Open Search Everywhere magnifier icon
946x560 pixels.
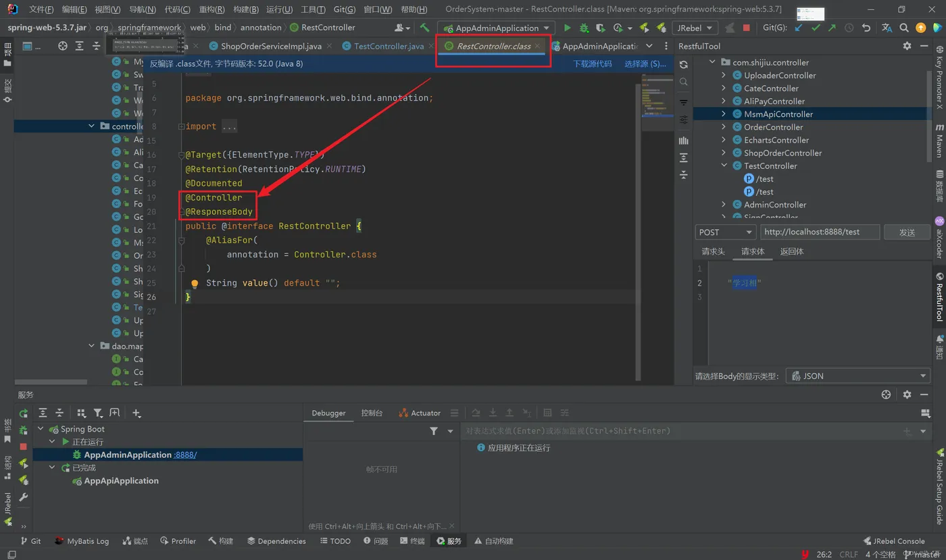click(904, 28)
